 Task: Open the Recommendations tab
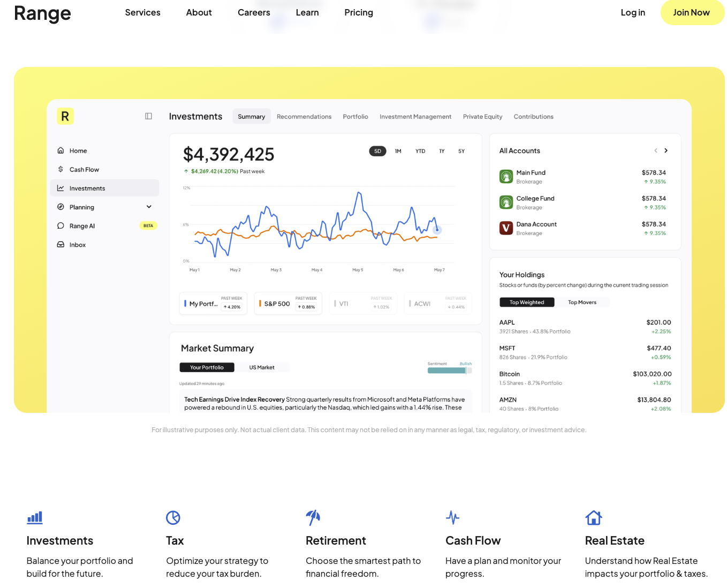[x=304, y=117]
